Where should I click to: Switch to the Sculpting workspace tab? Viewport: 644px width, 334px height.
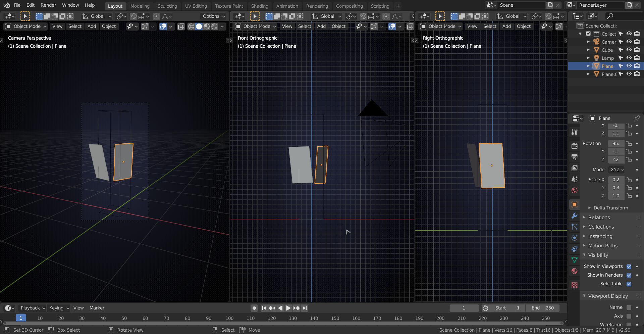pyautogui.click(x=167, y=6)
